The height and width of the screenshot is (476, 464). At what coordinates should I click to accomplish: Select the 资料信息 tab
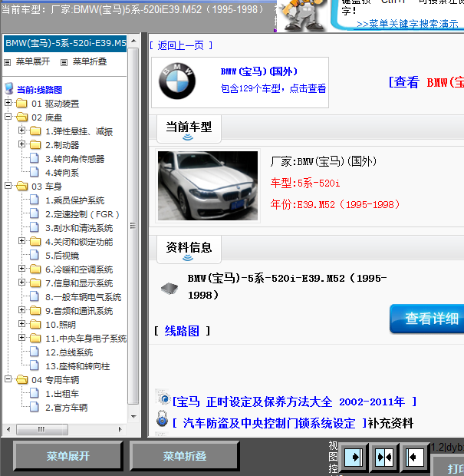click(x=189, y=248)
